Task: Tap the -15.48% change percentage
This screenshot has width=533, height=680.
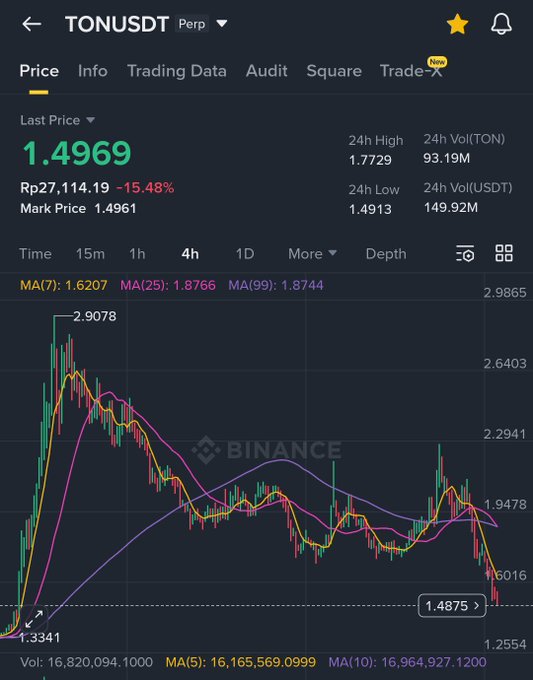Action: tap(145, 188)
